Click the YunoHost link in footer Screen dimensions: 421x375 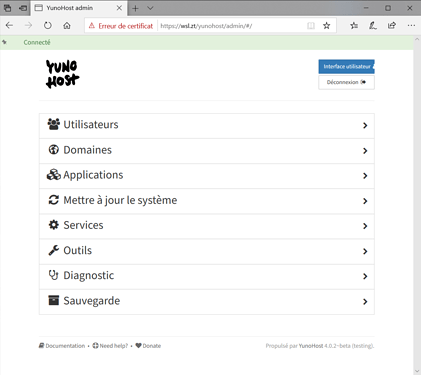click(311, 346)
